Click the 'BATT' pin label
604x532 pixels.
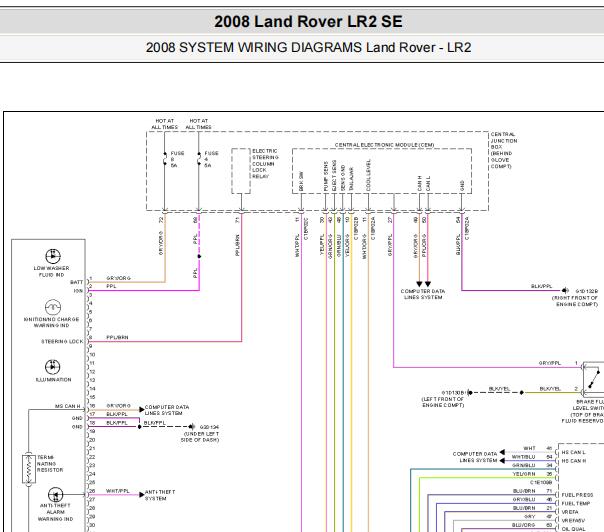point(77,282)
